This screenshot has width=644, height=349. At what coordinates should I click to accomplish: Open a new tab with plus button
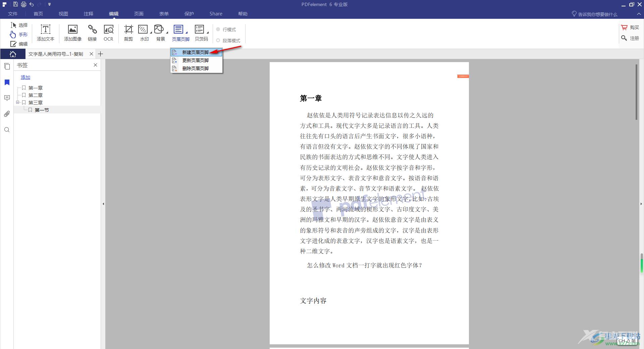click(x=100, y=54)
